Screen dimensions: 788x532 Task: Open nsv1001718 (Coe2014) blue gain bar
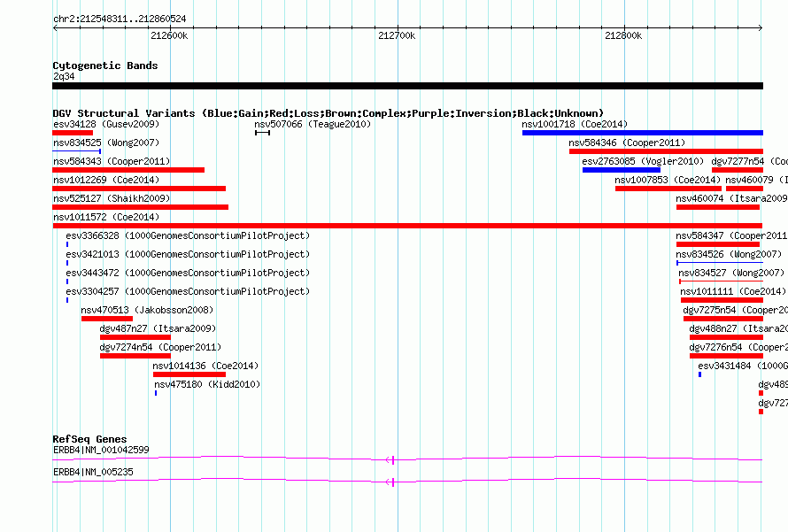(x=642, y=133)
